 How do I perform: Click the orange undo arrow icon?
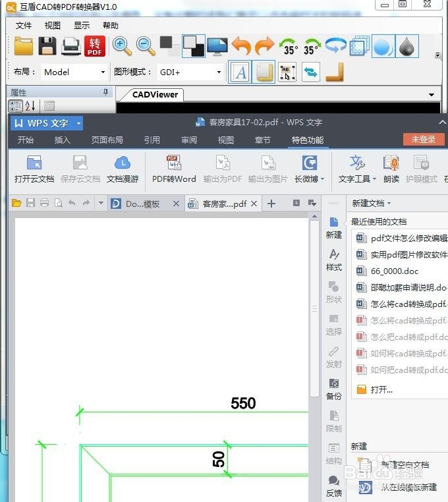241,46
